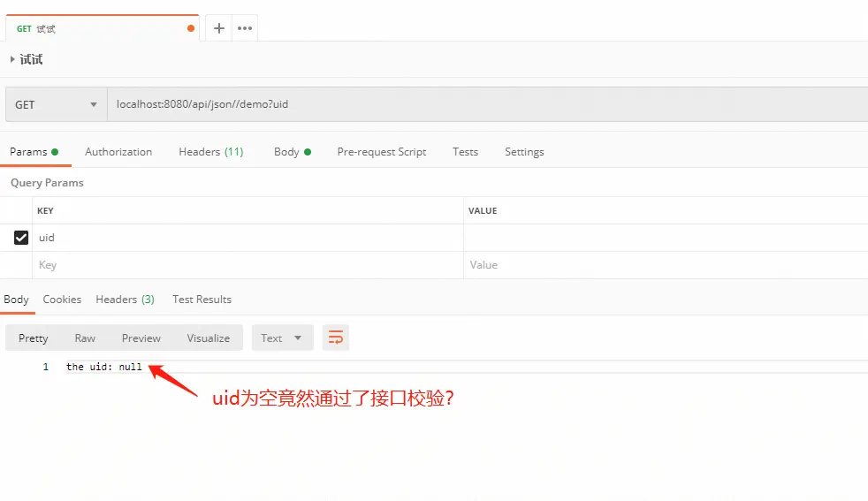Select the GET 试试 request tab
Image resolution: width=868 pixels, height=501 pixels.
click(x=102, y=28)
